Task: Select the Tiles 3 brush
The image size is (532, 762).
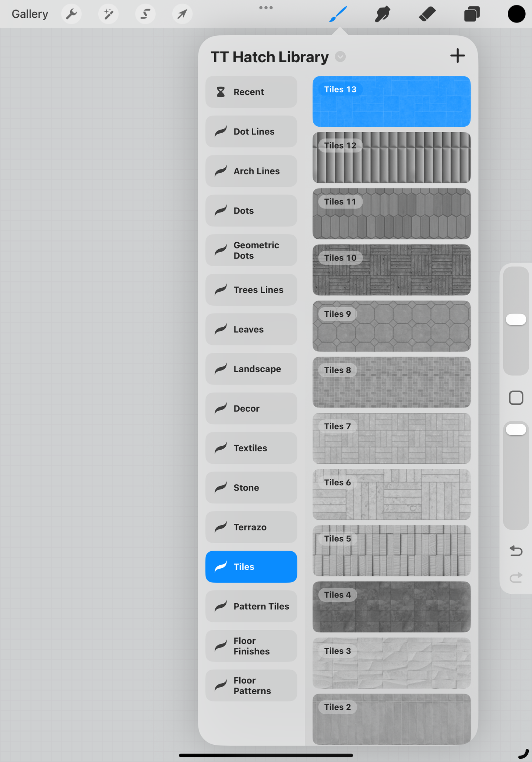Action: coord(391,663)
